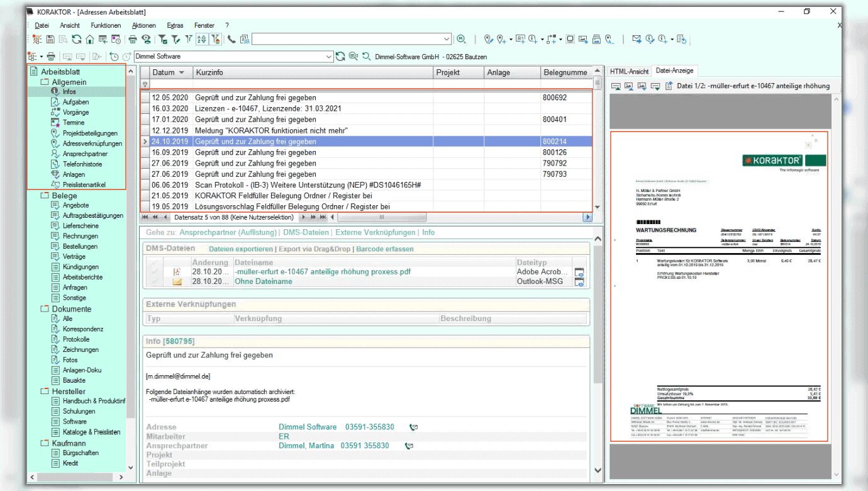Open the Funktionen menu
868x491 pixels.
point(106,25)
